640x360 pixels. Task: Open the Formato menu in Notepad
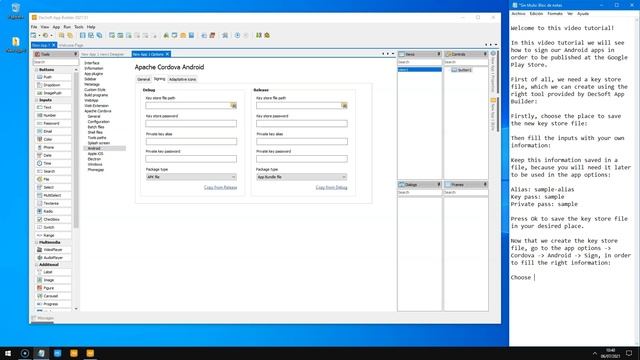click(555, 14)
